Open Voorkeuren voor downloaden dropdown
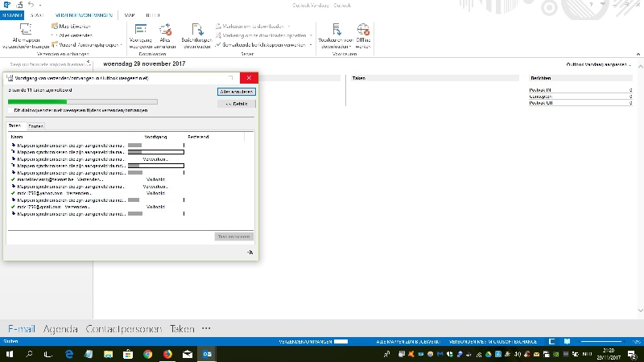The width and height of the screenshot is (644, 362). [336, 36]
